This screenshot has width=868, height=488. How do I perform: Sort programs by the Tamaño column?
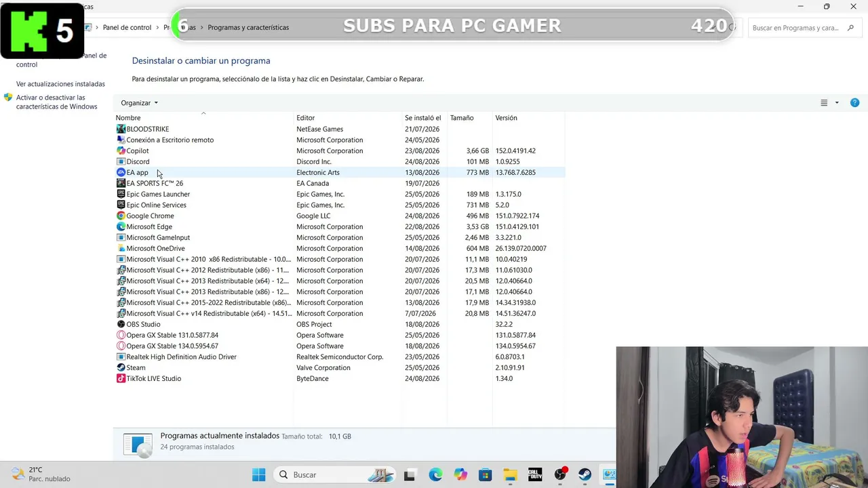click(462, 118)
